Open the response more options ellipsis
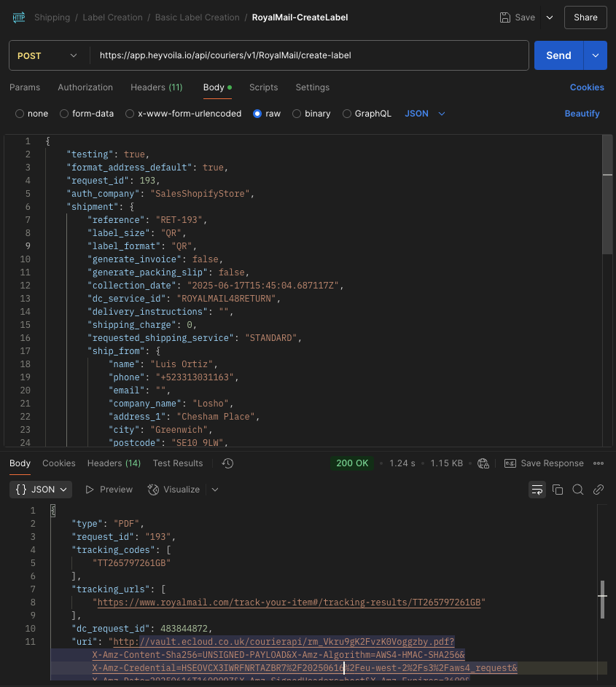Screen dimensions: 616x687 click(x=599, y=463)
